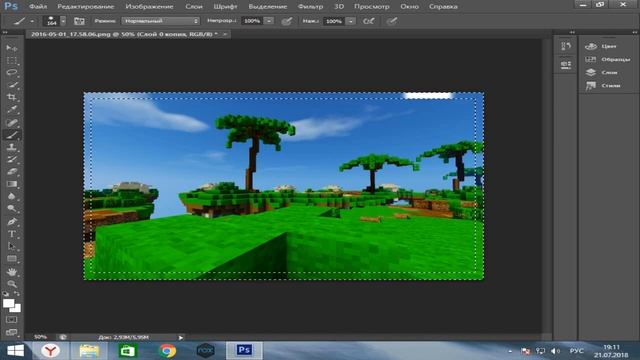
Task: Enable airbrush-style build-up
Action: click(369, 21)
